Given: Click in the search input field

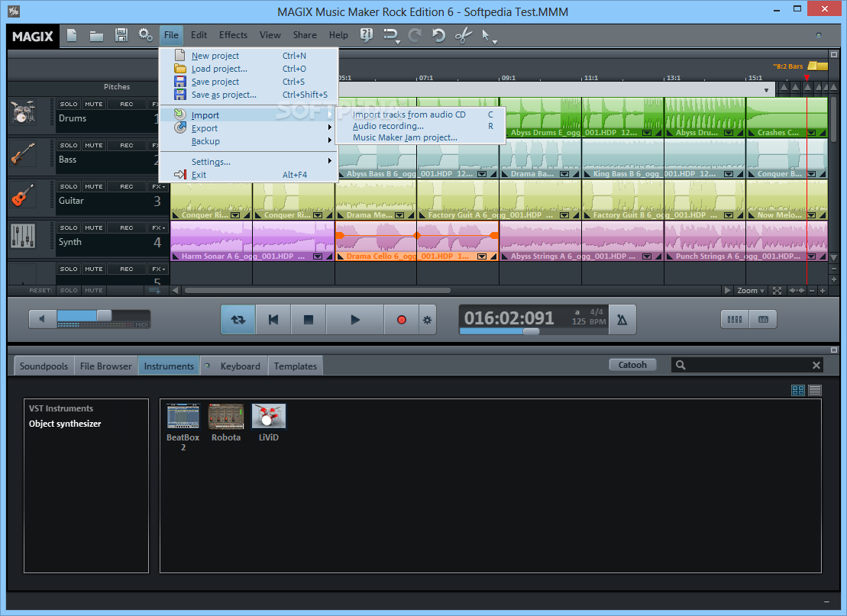Looking at the screenshot, I should (x=748, y=365).
